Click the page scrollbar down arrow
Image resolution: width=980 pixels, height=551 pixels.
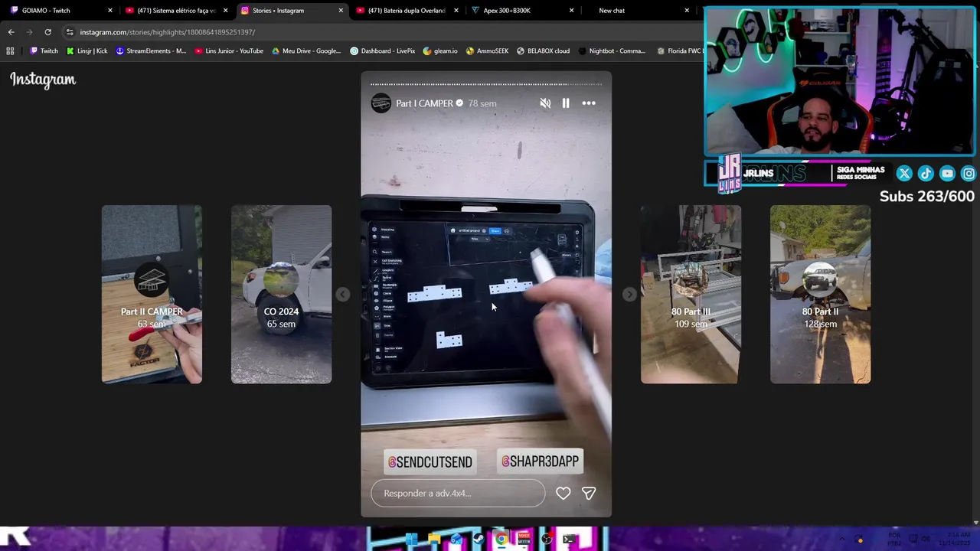click(975, 523)
